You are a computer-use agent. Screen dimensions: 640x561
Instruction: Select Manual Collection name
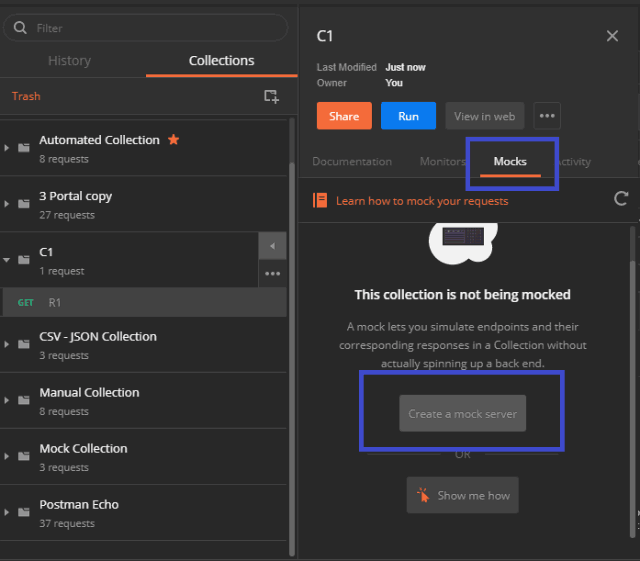click(x=89, y=392)
